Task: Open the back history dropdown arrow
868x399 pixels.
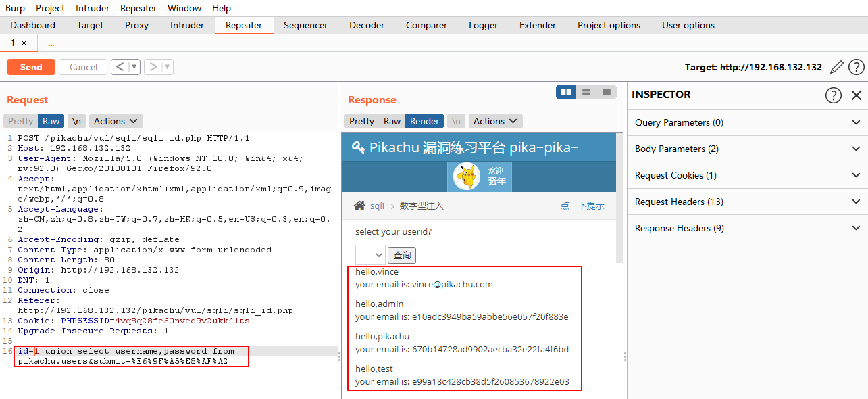Action: pyautogui.click(x=134, y=67)
